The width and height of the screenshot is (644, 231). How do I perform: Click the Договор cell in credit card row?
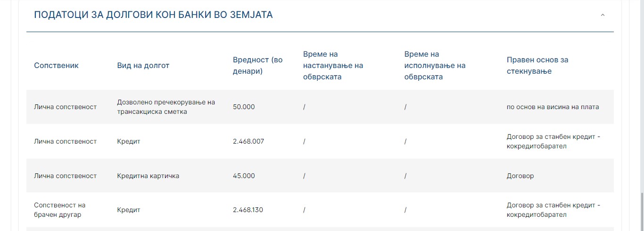click(x=520, y=176)
